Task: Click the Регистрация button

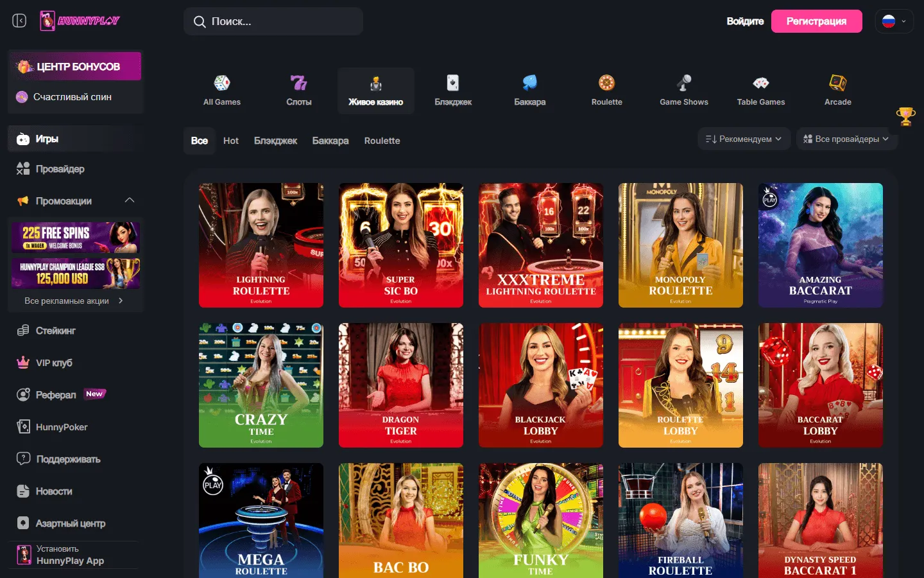Action: [817, 21]
